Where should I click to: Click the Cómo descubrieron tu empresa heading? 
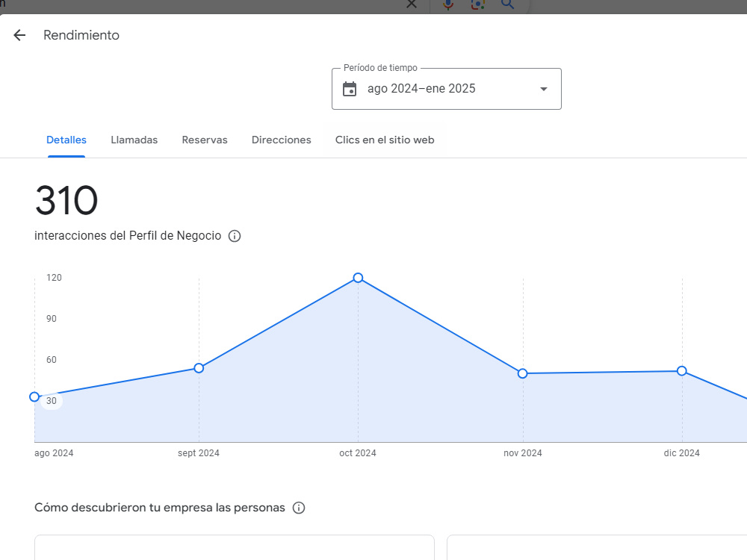(160, 508)
